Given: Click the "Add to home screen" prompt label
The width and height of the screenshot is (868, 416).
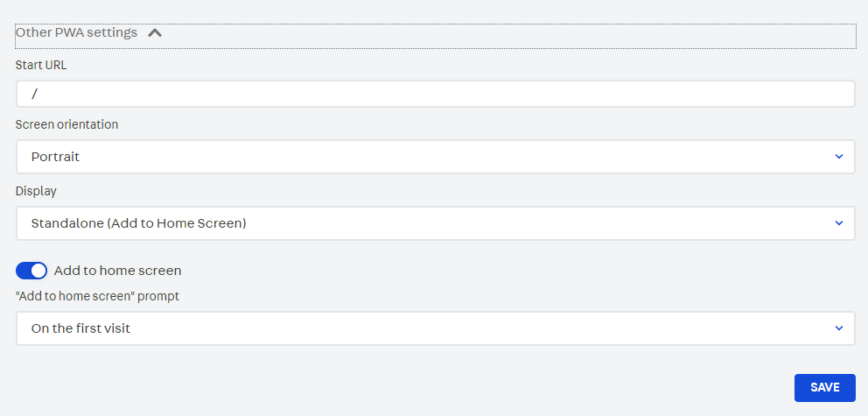Looking at the screenshot, I should click(97, 296).
